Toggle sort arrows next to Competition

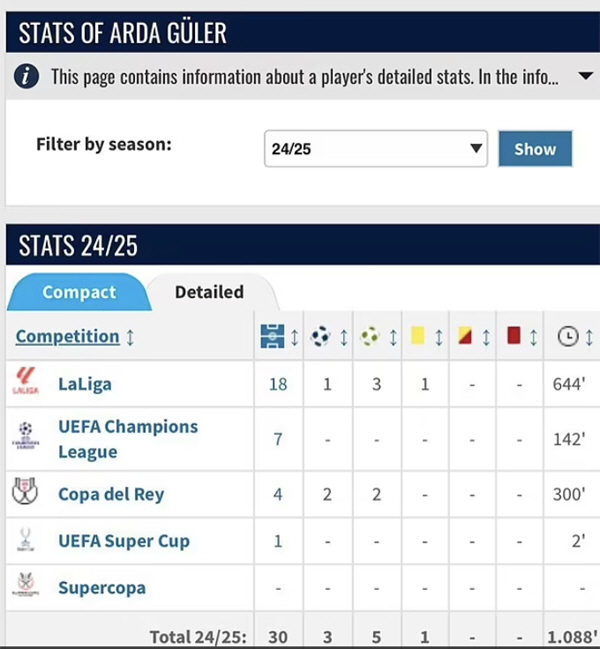tap(130, 337)
